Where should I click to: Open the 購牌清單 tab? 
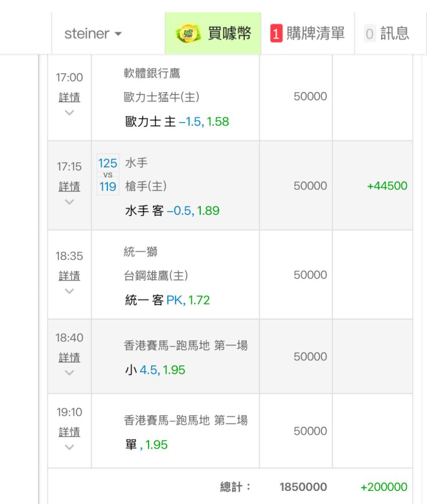pyautogui.click(x=308, y=33)
